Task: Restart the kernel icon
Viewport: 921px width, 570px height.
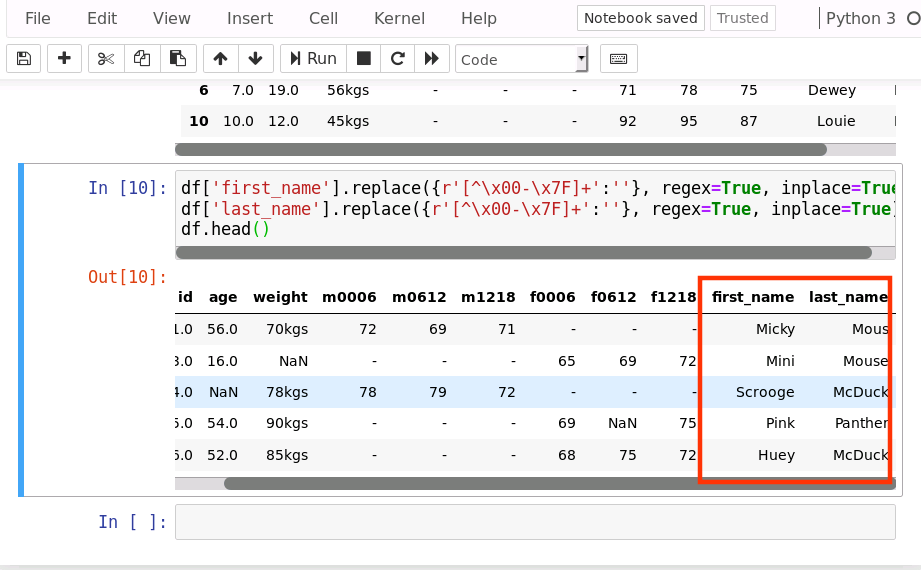Action: (x=397, y=59)
